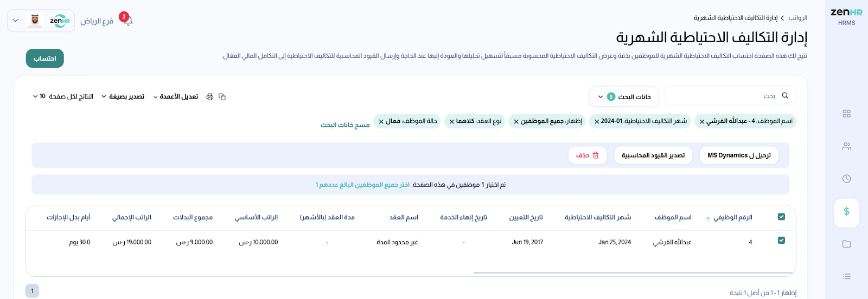Remove the show all employees filter chip
The image size is (868, 299).
pos(516,121)
